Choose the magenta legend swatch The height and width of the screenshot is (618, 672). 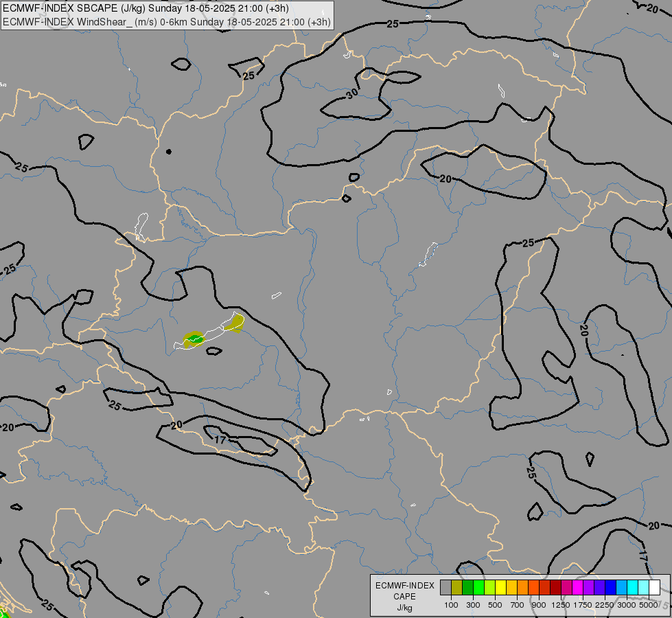[x=578, y=587]
